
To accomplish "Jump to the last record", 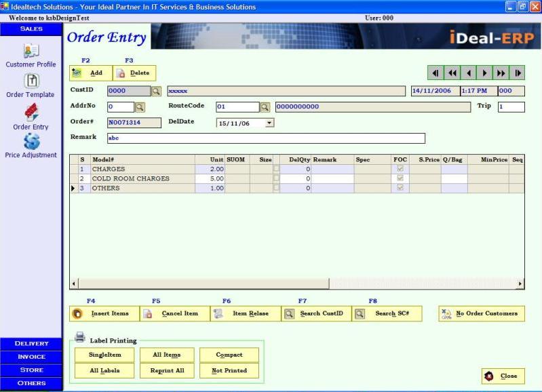I will click(517, 73).
